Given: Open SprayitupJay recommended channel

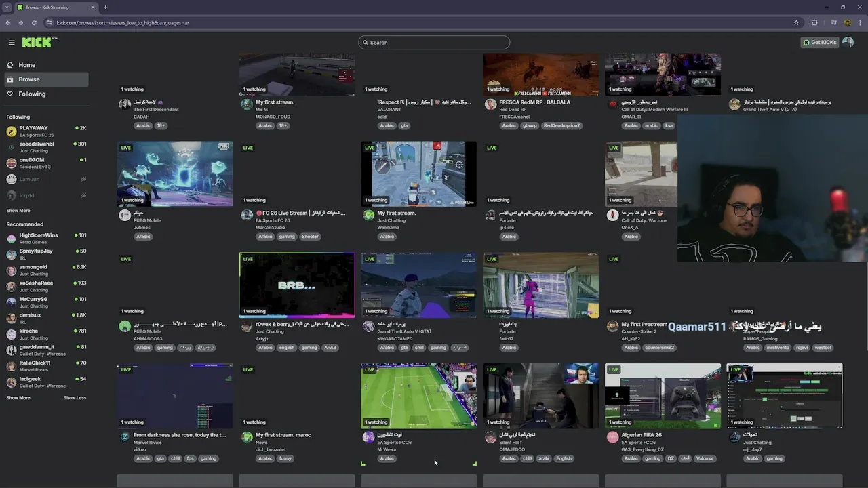Looking at the screenshot, I should pyautogui.click(x=46, y=254).
